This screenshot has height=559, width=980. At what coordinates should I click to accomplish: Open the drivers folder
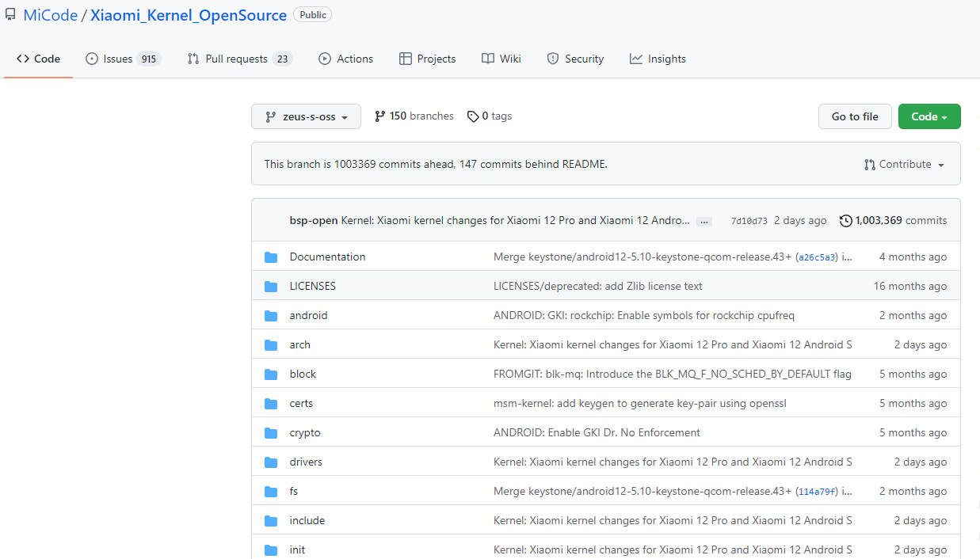(306, 462)
